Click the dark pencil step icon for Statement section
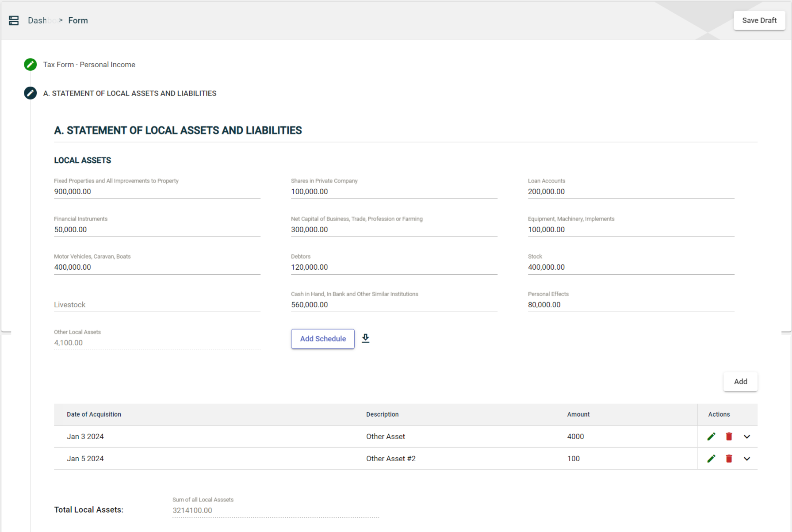 [x=30, y=93]
